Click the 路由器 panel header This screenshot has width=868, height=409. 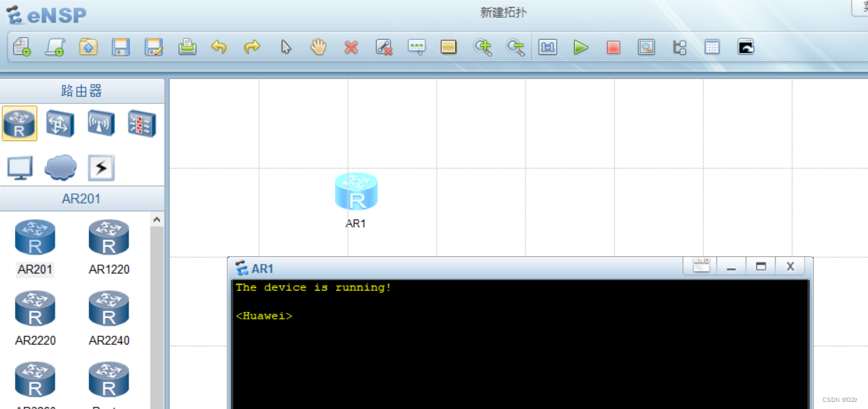(x=82, y=91)
